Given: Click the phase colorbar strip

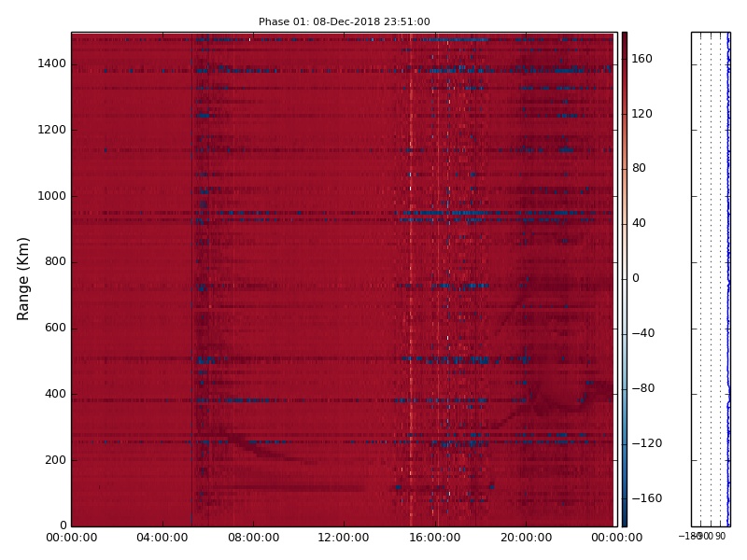Looking at the screenshot, I should (x=625, y=279).
